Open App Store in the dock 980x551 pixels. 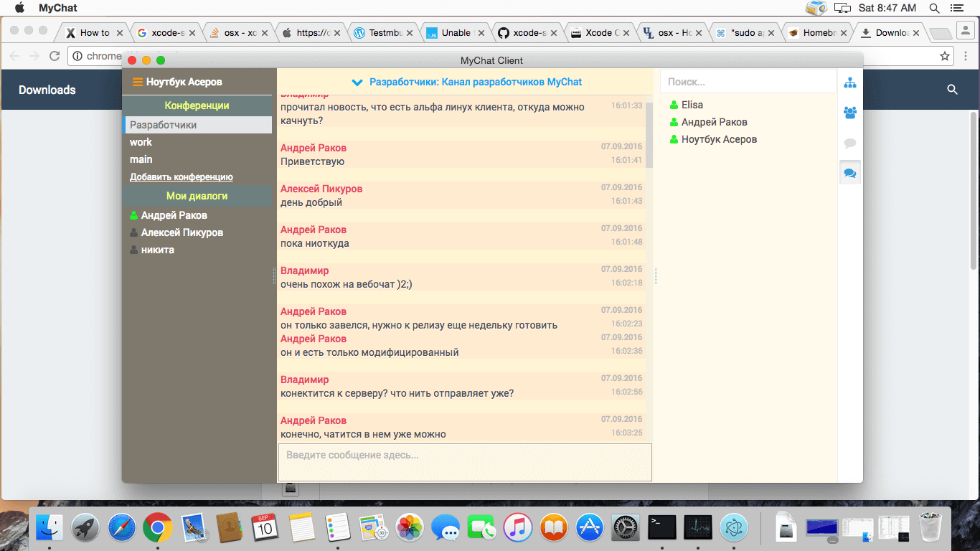590,528
